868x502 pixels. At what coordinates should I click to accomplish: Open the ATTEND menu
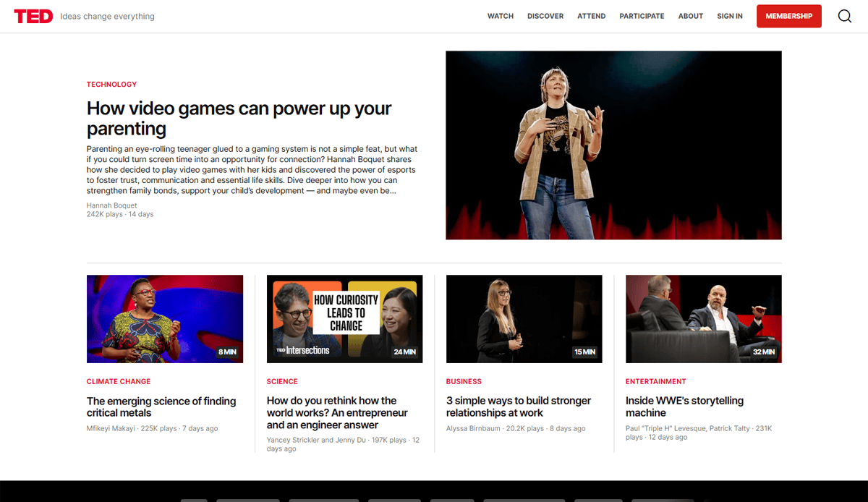coord(591,15)
